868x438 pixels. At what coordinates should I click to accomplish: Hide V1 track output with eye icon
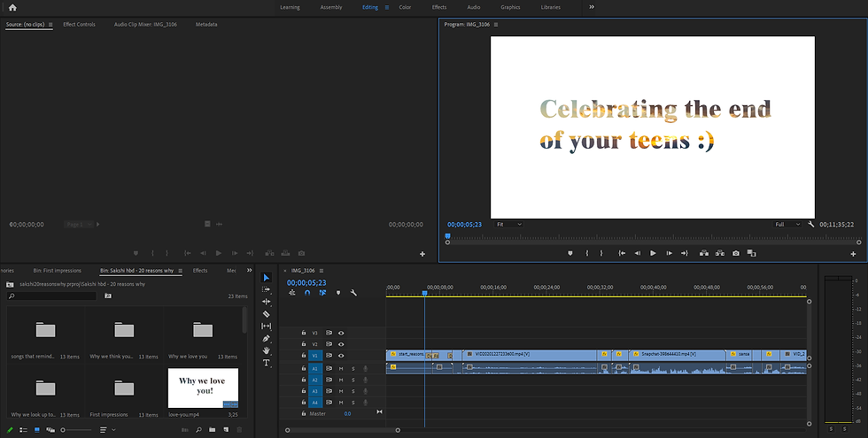click(341, 356)
